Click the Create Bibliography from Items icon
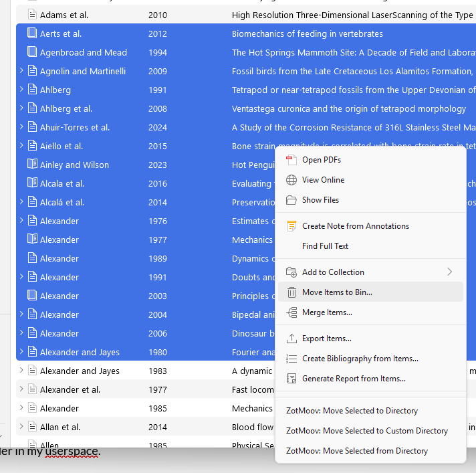This screenshot has height=473, width=476. (291, 359)
